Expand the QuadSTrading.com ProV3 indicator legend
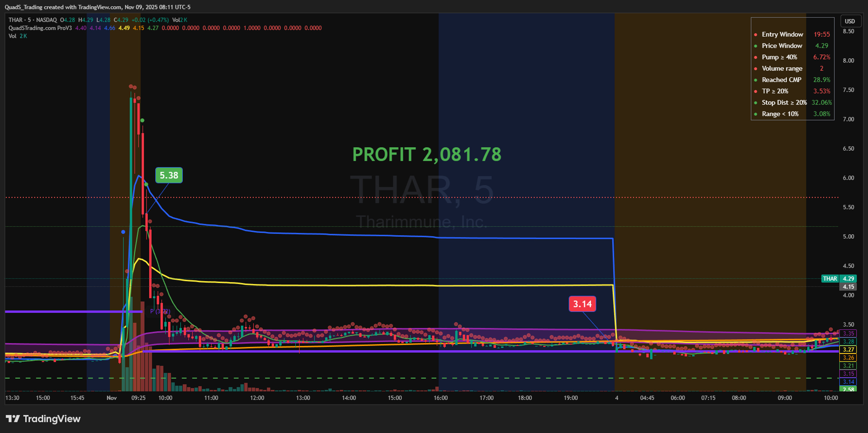This screenshot has height=433, width=868. pyautogui.click(x=40, y=28)
